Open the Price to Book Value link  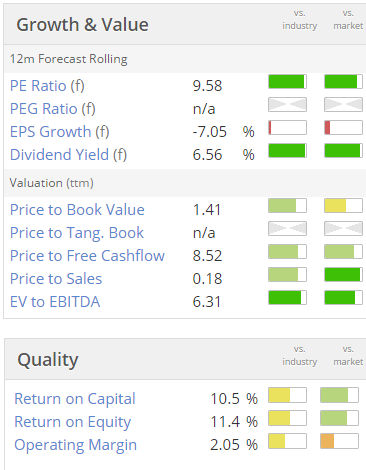[x=77, y=210]
